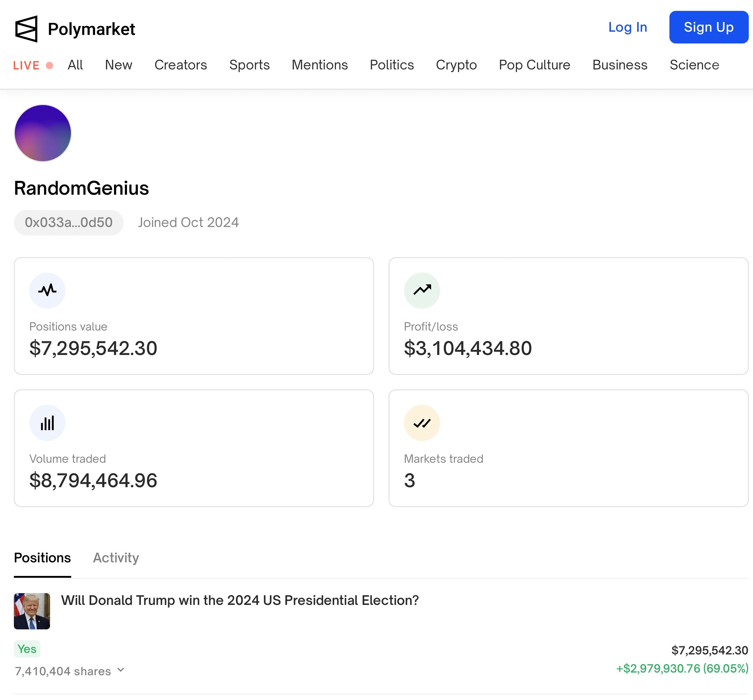Open the Sports category
This screenshot has width=753, height=700.
pos(249,65)
